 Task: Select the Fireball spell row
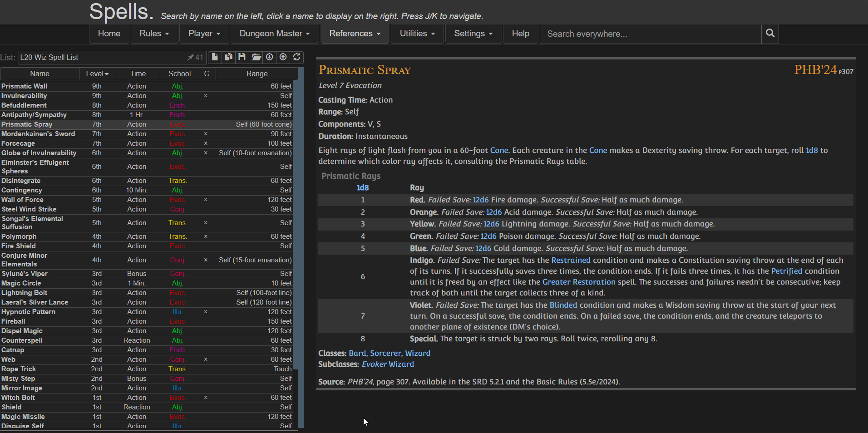pos(147,321)
